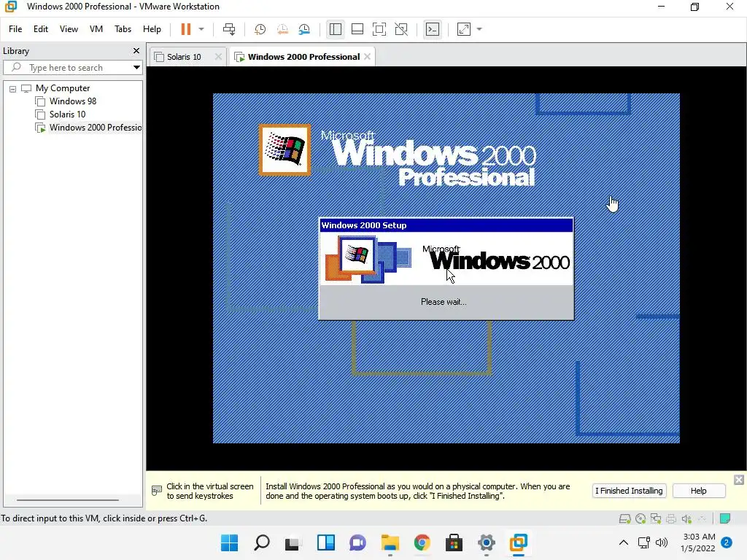The image size is (747, 560).
Task: Open the Edit menu
Action: click(41, 29)
